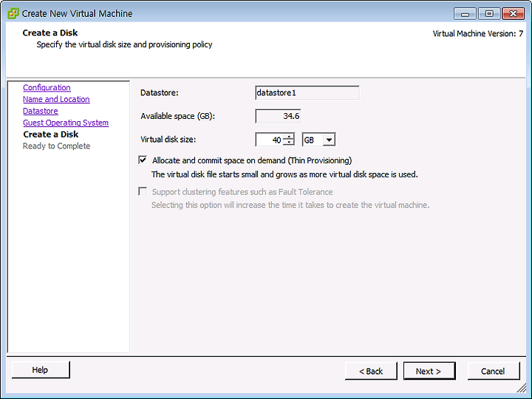Go to Name and Location step
This screenshot has width=532, height=399.
click(x=56, y=99)
